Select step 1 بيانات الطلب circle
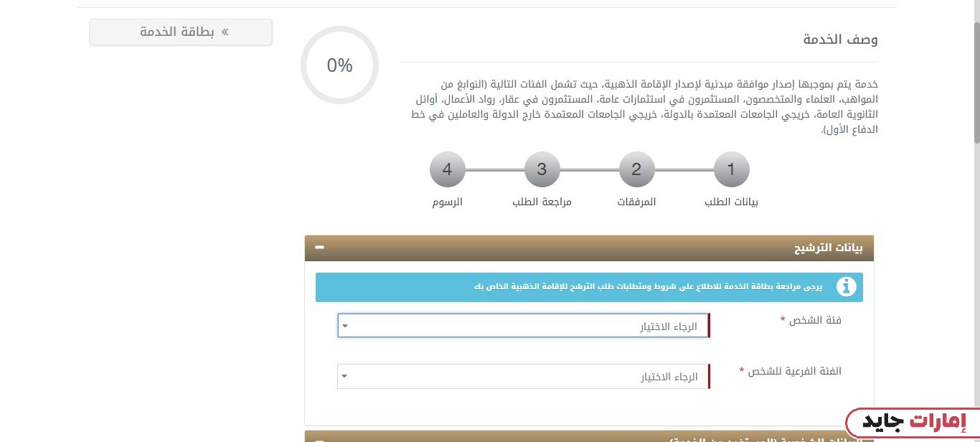The width and height of the screenshot is (980, 442). pyautogui.click(x=731, y=169)
